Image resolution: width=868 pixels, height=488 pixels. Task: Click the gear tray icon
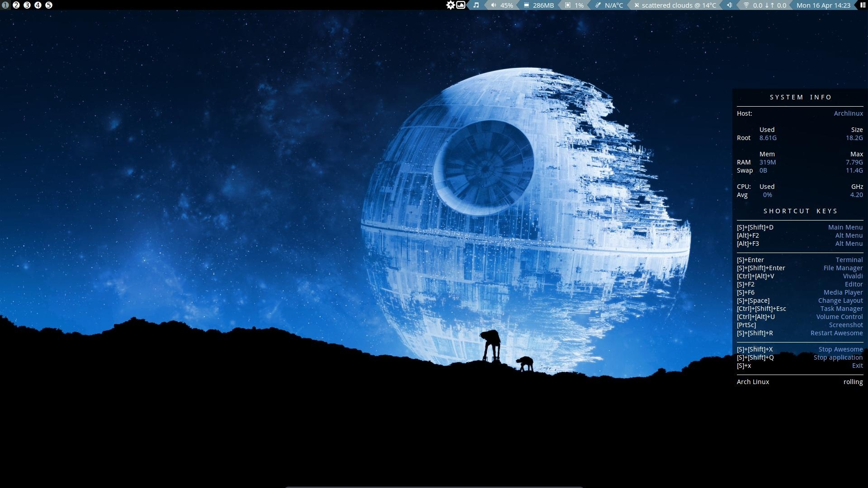click(450, 5)
